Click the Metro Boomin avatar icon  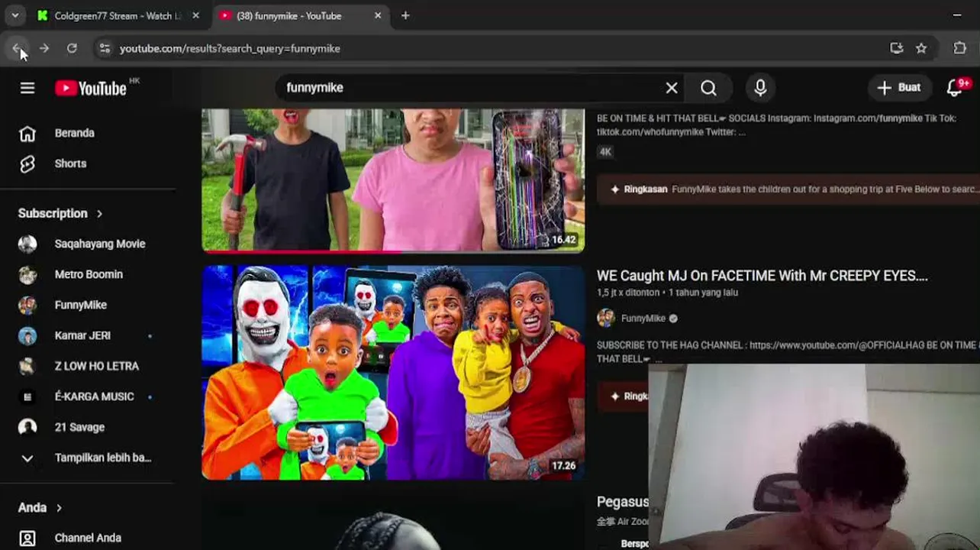pos(27,274)
